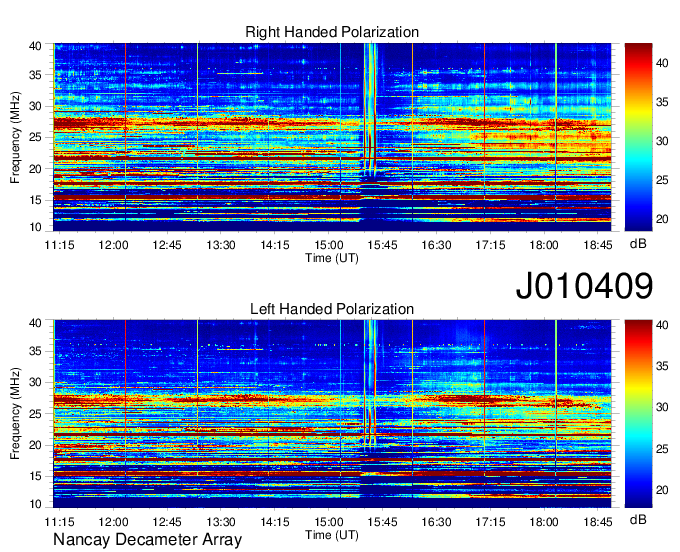Click the 20 value on top colorbar scale
This screenshot has width=680, height=552.
coord(662,219)
